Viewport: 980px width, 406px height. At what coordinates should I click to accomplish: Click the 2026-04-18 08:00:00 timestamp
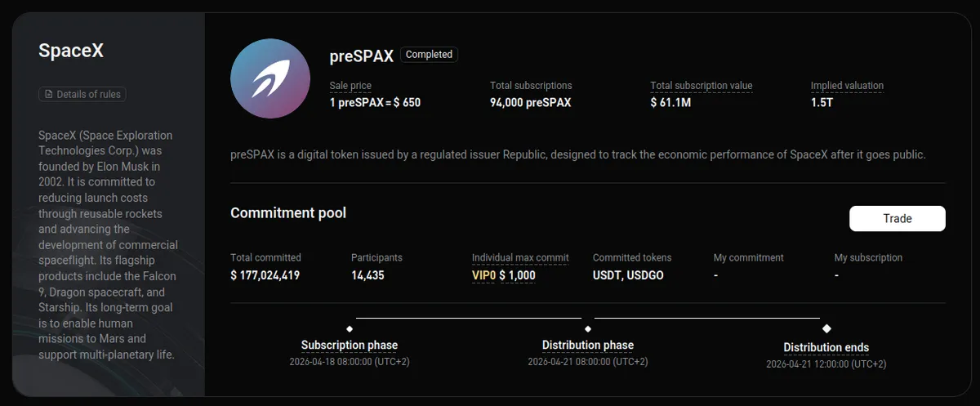point(350,361)
